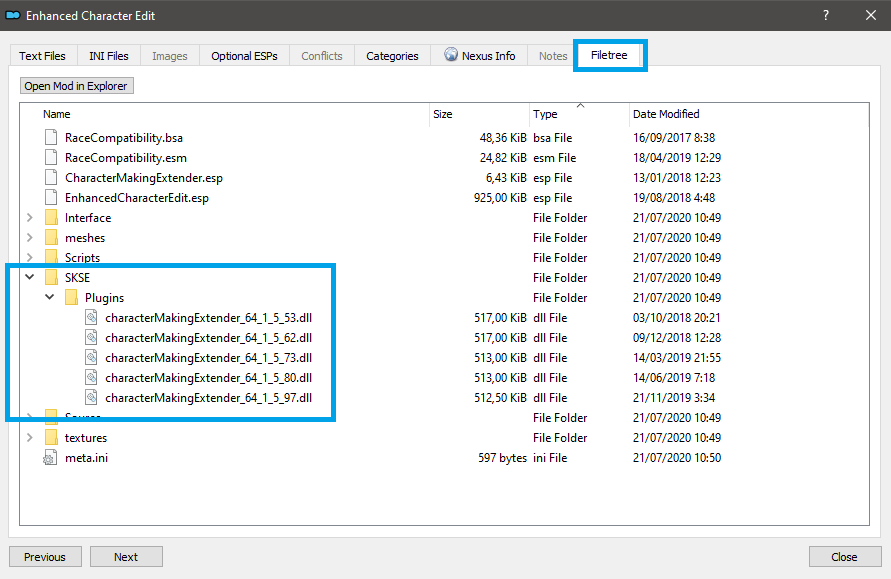Go to the Next mod
Viewport: 891px width, 579px height.
126,557
